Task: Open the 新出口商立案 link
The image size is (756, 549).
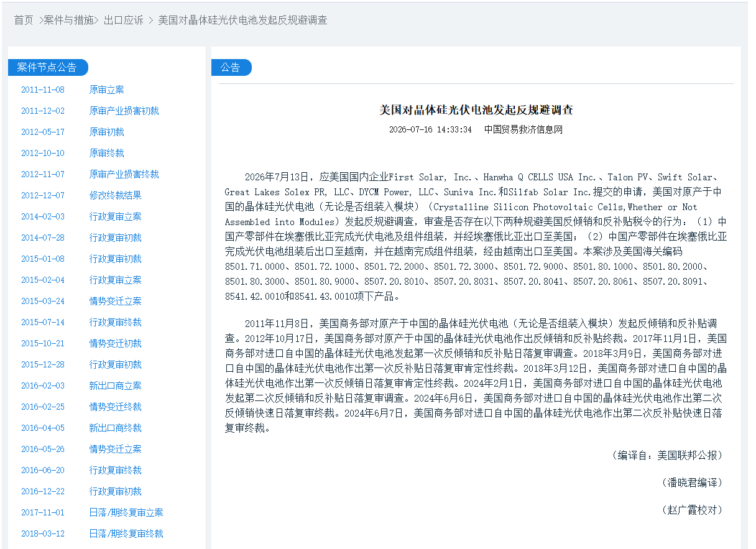Action: click(x=116, y=385)
